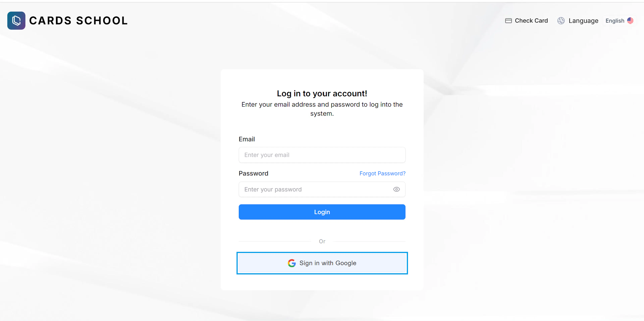Click the Or divider text
Screen dimensions: 644x321
pos(322,242)
